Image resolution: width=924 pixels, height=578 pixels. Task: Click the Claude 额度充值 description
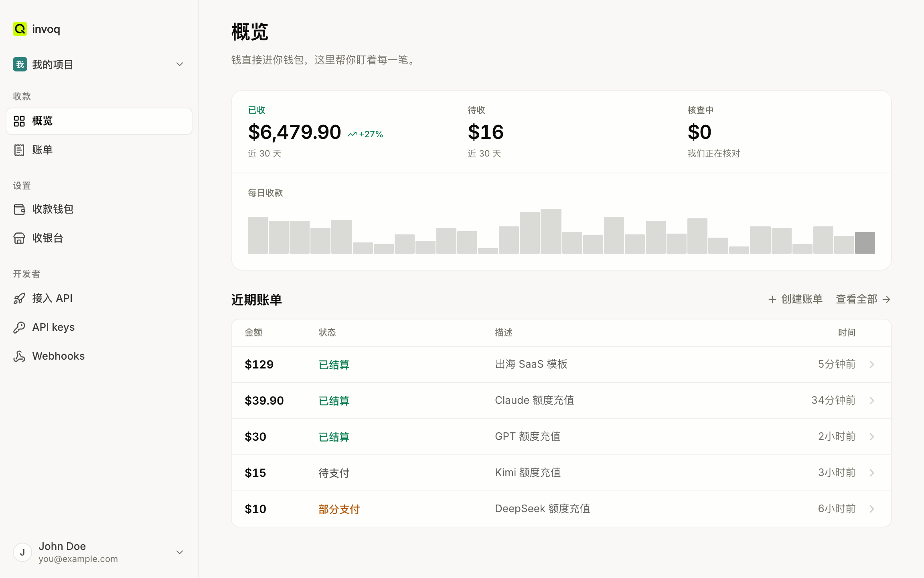pos(535,400)
